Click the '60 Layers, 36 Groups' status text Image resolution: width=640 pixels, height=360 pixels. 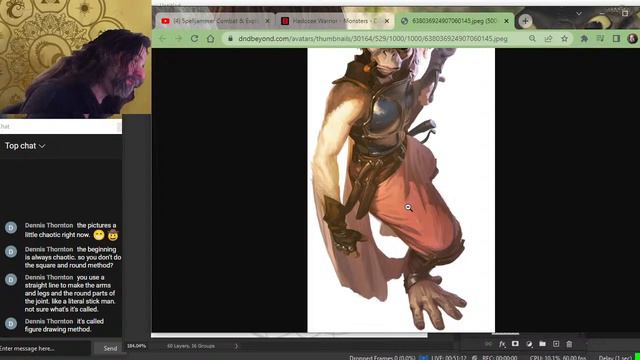[x=191, y=346]
